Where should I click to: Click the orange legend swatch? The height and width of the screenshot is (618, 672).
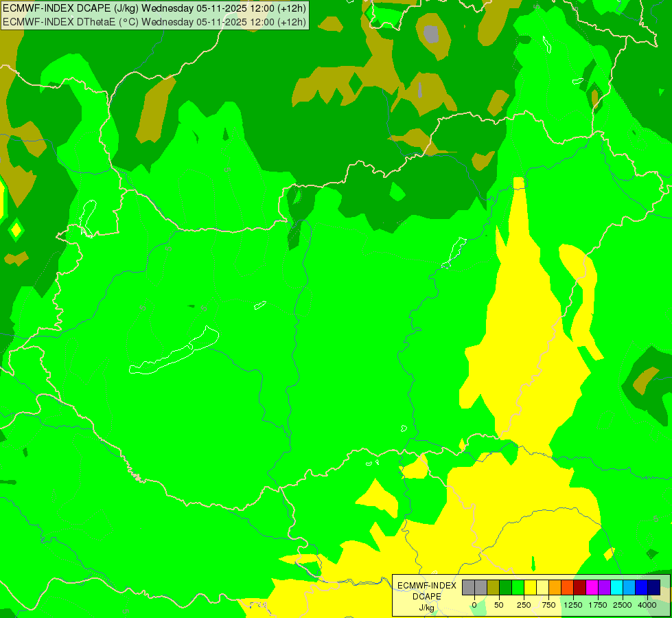click(x=555, y=588)
